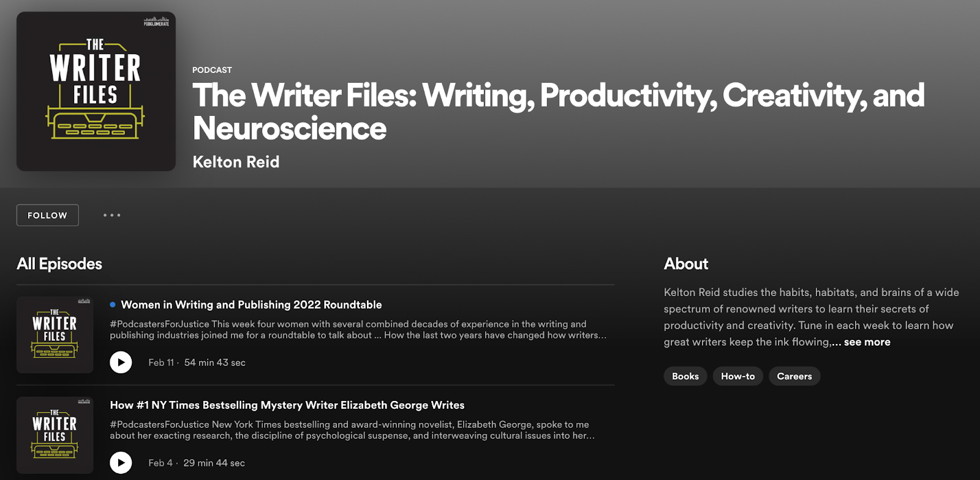Select the Books category tag

(685, 376)
